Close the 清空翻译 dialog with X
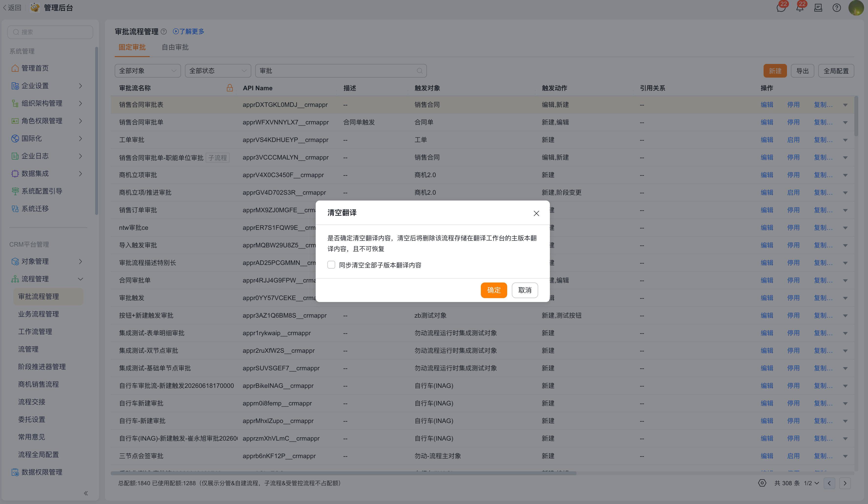The image size is (868, 504). [x=536, y=213]
